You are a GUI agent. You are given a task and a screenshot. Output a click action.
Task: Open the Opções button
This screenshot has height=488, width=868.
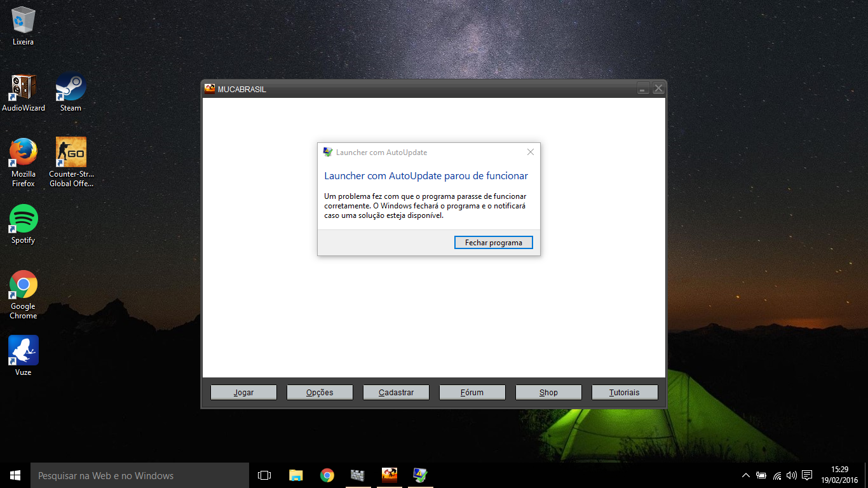(320, 393)
